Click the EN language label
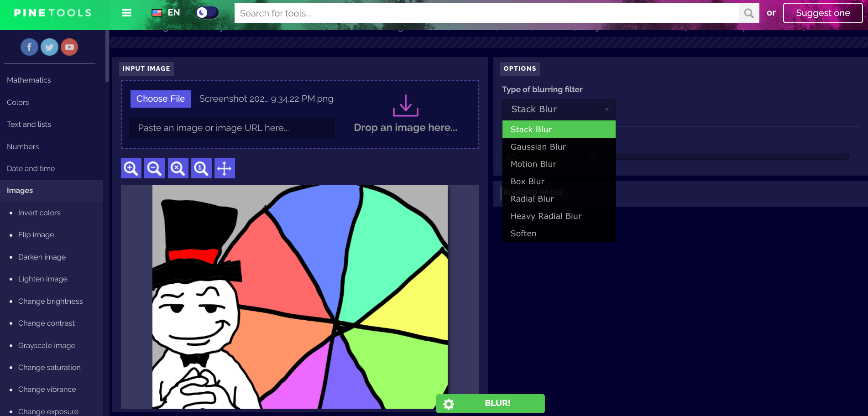This screenshot has width=868, height=416. [174, 13]
